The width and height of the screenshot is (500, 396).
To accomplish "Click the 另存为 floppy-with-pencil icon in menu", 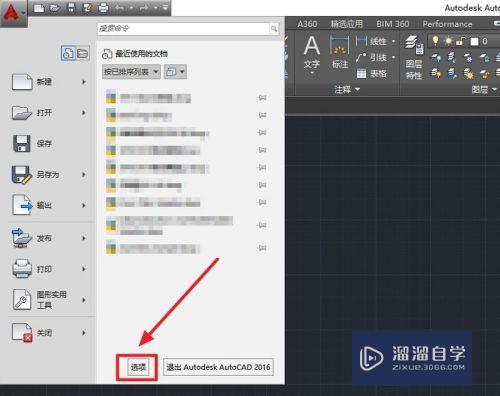I will tap(22, 174).
